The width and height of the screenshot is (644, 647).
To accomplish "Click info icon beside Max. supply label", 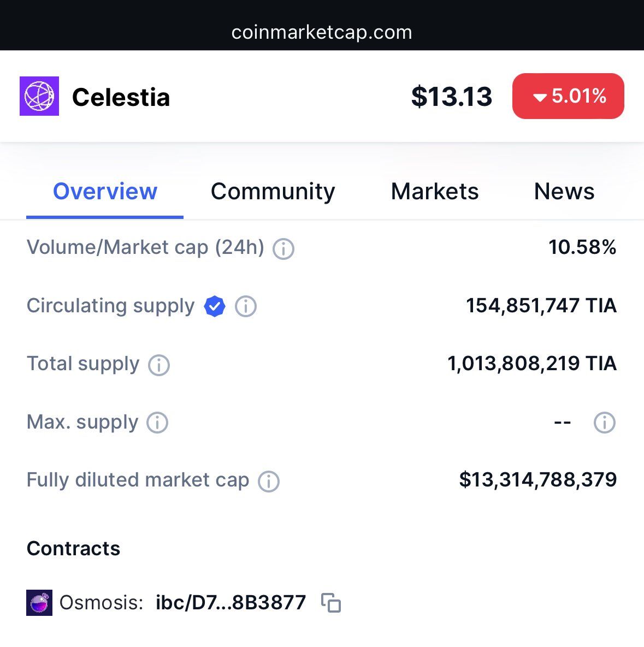I will pos(157,423).
